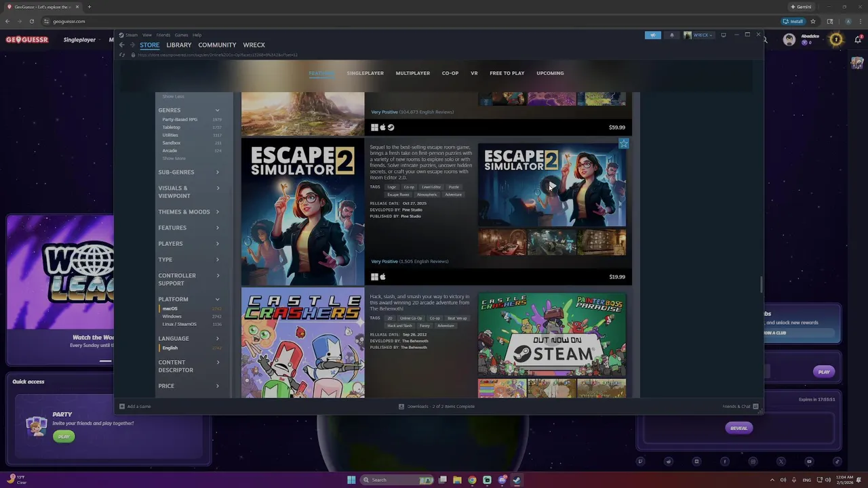
Task: Go forward with Steam's forward arrow
Action: tap(132, 45)
